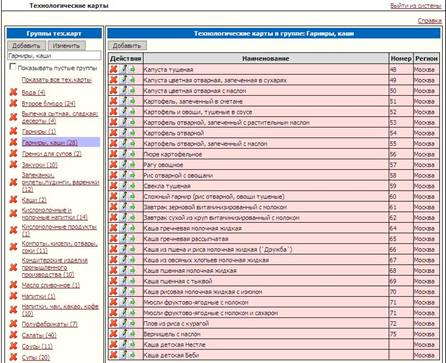Viewport: 446px width, 363px height.
Task: Click Изменить button in groups panel
Action: point(67,46)
